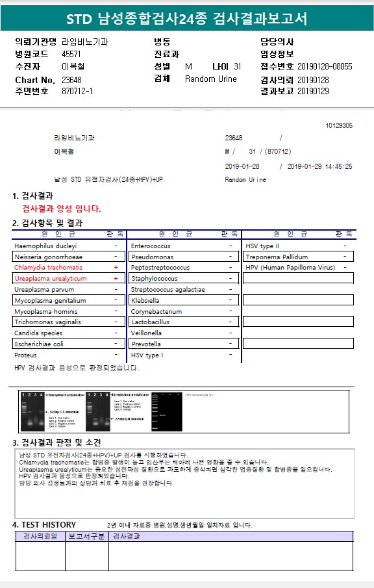Click 'HPV 검사결과 음성으로 판정되었습니다.' below the results table
This screenshot has width=374, height=588.
(x=77, y=368)
